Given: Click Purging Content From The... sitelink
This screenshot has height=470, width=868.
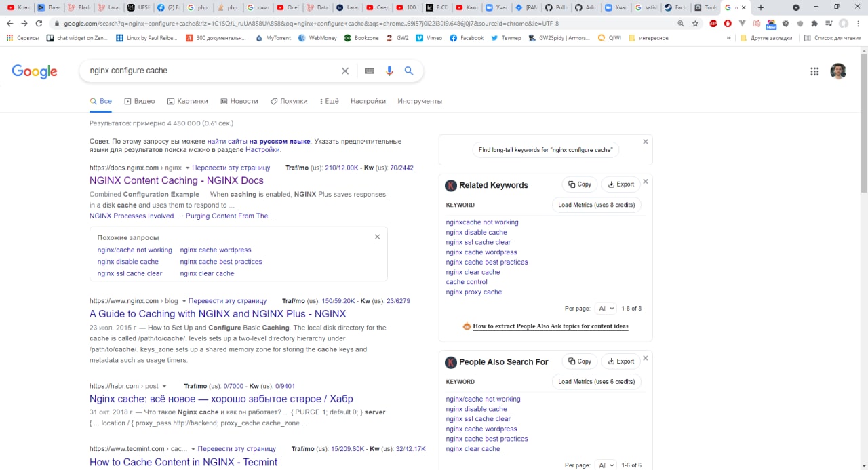Looking at the screenshot, I should (229, 216).
